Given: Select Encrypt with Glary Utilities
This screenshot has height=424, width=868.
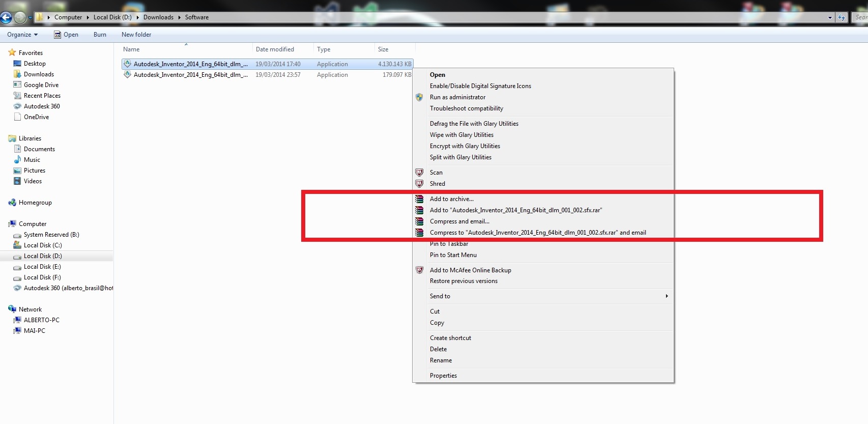Looking at the screenshot, I should (465, 146).
